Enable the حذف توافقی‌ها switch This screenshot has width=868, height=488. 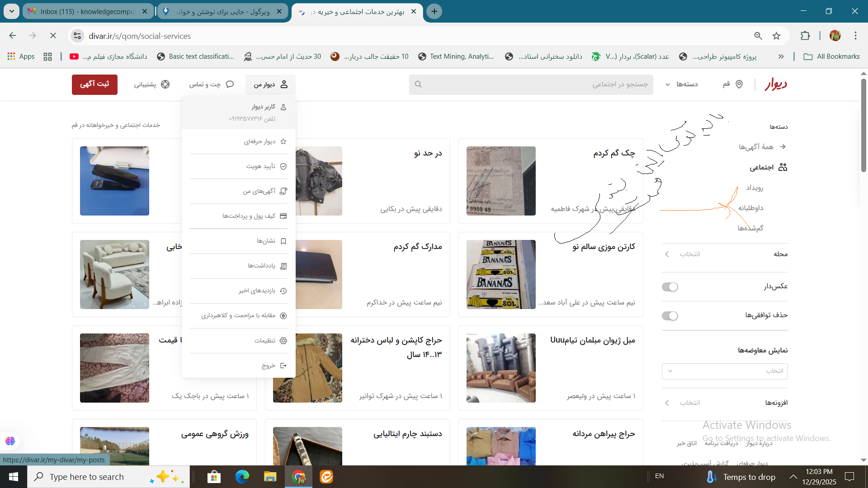(670, 316)
